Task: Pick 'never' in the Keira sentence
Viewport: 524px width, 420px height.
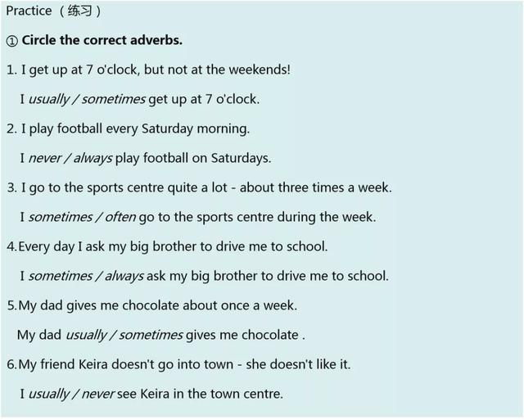Action: click(98, 394)
